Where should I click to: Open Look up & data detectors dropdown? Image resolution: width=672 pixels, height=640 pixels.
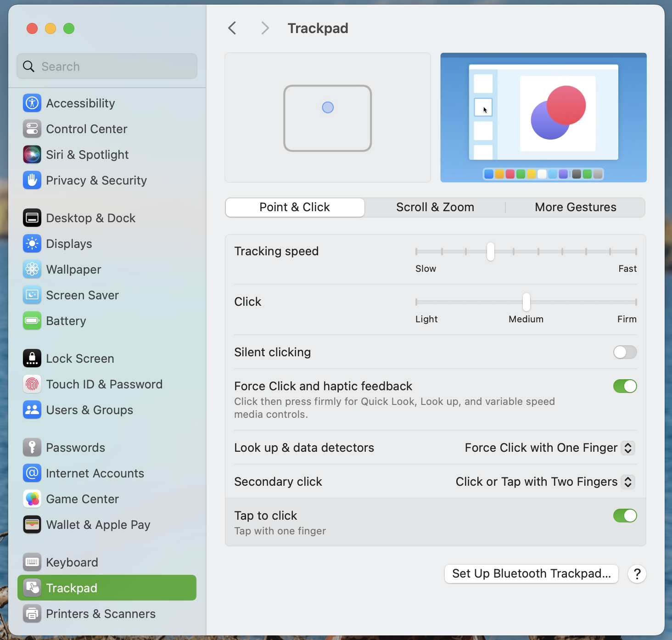coord(549,448)
